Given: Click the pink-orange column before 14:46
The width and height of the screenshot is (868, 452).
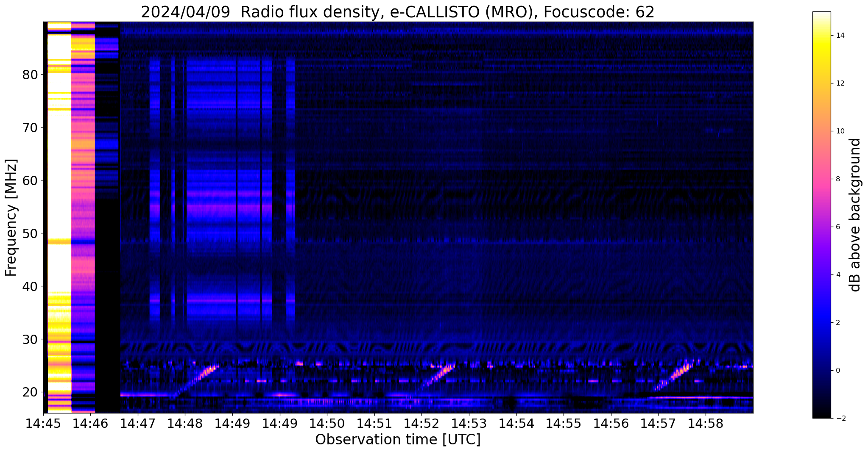Looking at the screenshot, I should [83, 217].
